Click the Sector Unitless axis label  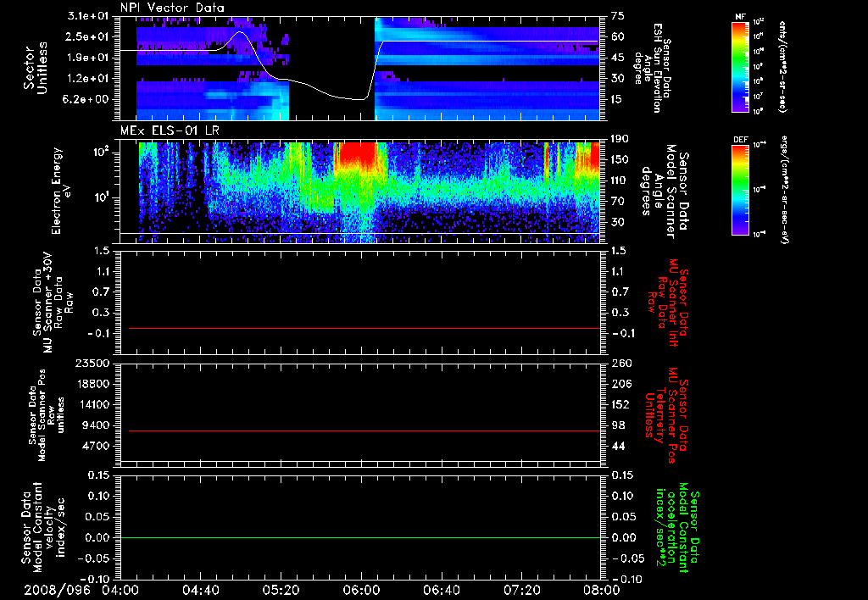36,68
